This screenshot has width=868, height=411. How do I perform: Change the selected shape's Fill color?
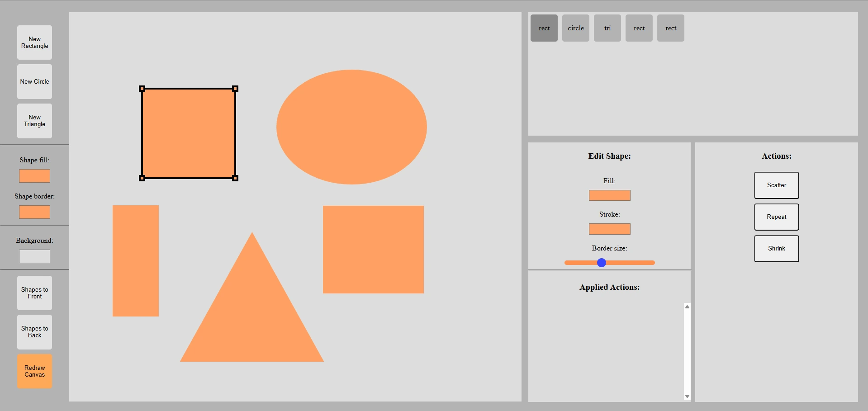tap(609, 195)
